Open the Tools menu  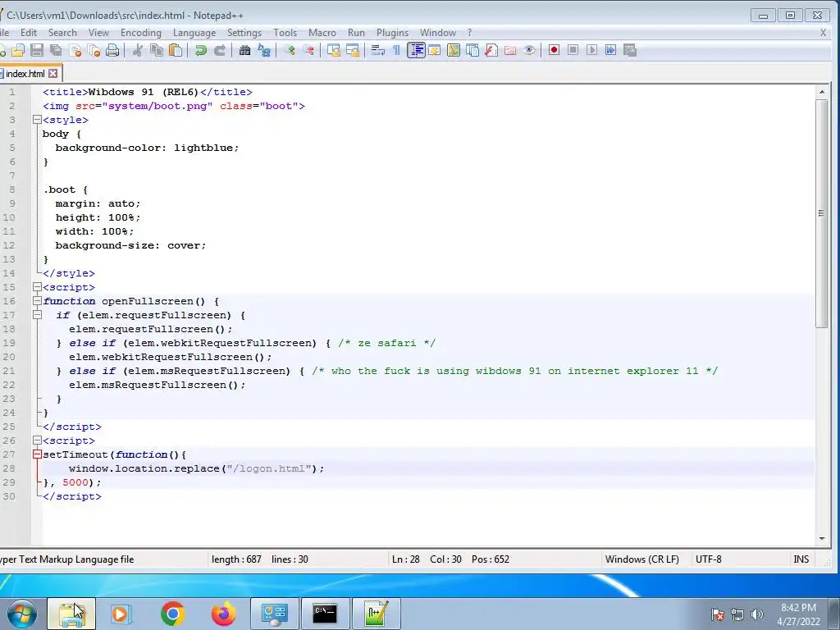[x=285, y=33]
